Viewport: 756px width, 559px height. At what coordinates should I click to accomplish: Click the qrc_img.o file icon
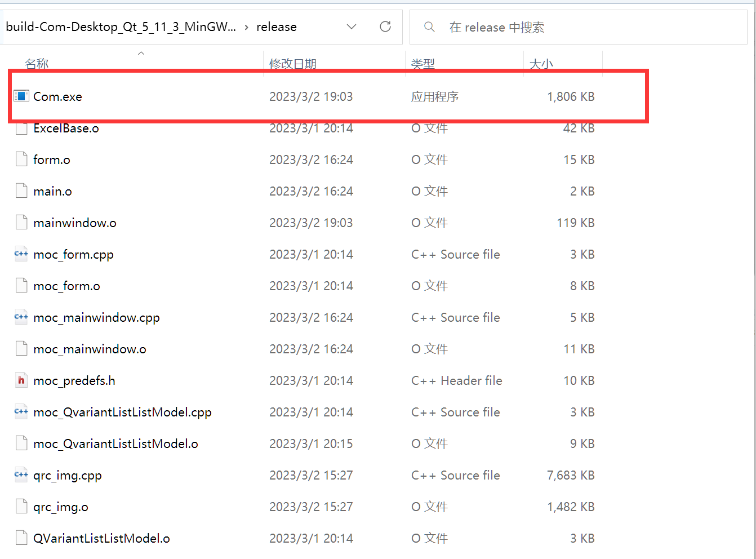pos(21,507)
